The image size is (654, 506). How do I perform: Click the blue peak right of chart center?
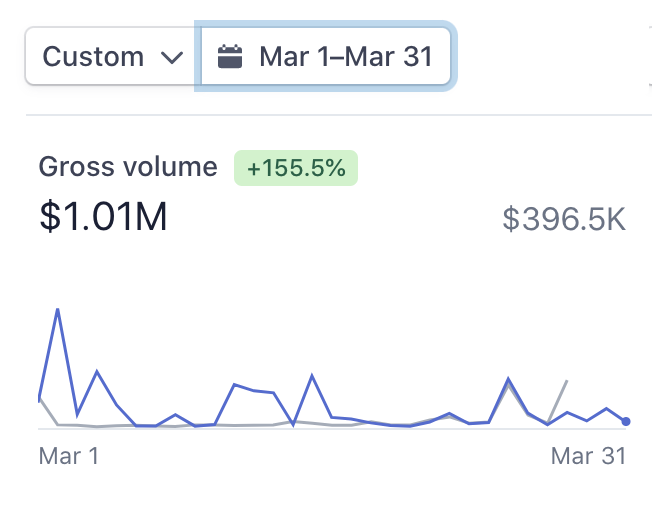pyautogui.click(x=508, y=379)
